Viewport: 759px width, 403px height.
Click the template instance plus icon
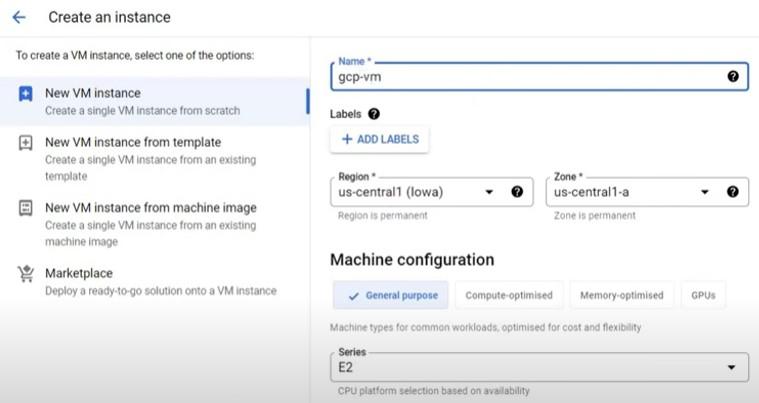pyautogui.click(x=26, y=143)
